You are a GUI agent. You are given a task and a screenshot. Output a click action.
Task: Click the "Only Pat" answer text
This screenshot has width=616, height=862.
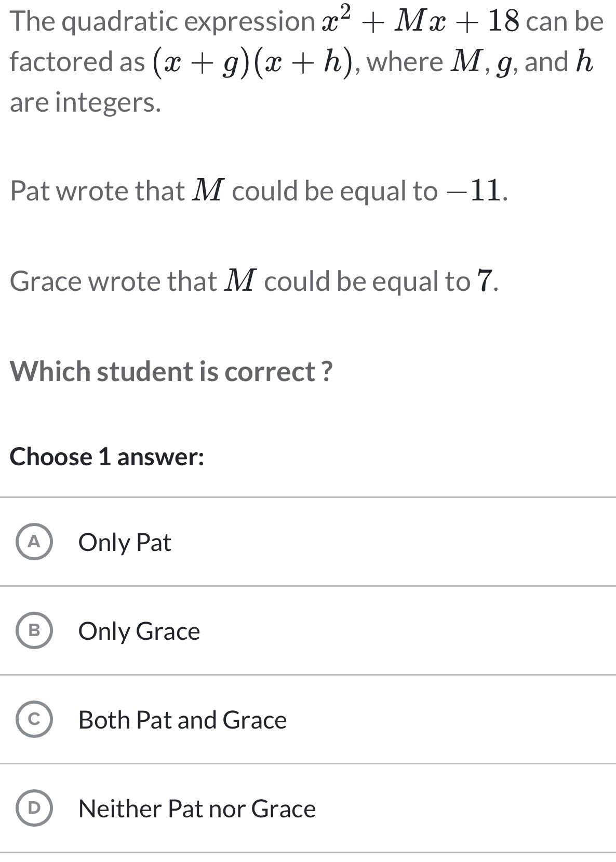[125, 543]
